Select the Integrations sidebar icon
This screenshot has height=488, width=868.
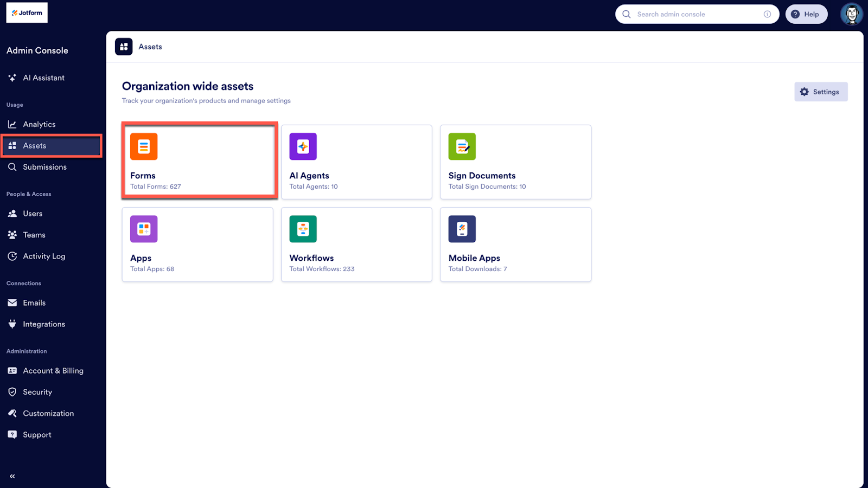click(x=12, y=324)
